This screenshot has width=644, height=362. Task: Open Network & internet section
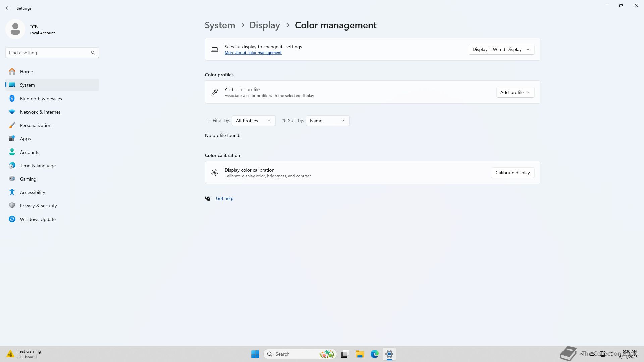[40, 112]
